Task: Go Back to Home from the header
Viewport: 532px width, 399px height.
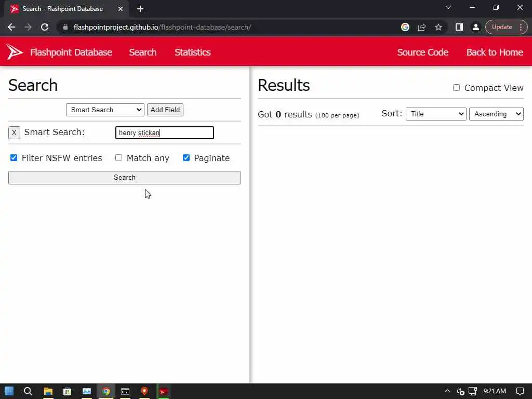Action: point(495,52)
